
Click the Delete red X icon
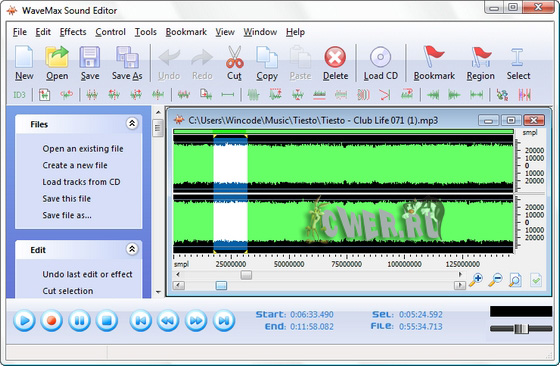[x=335, y=57]
